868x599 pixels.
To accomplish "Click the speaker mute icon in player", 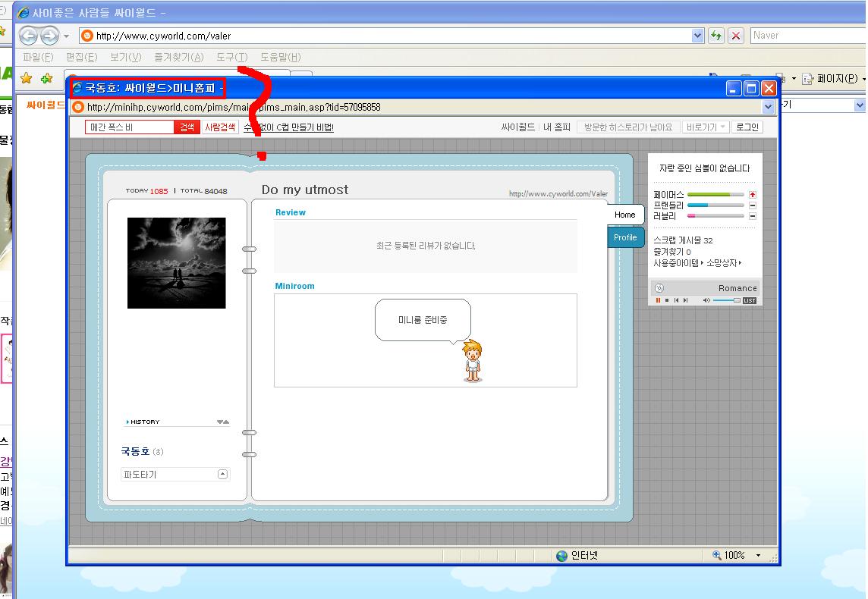I will point(706,301).
